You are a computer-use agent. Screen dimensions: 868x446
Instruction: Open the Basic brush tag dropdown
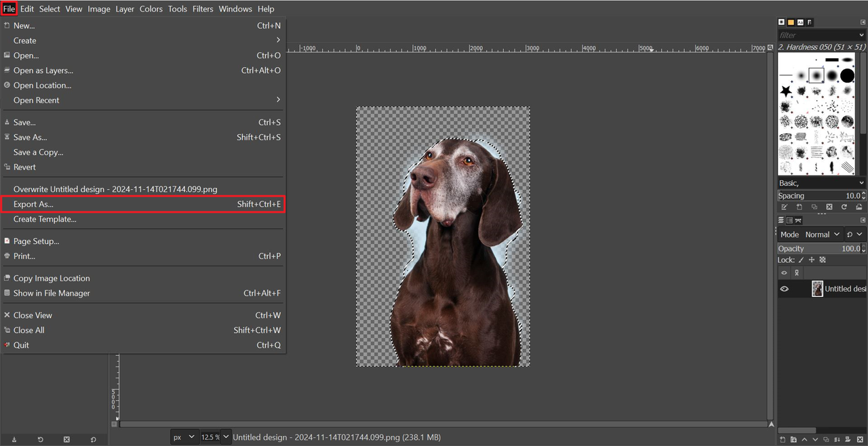(822, 183)
